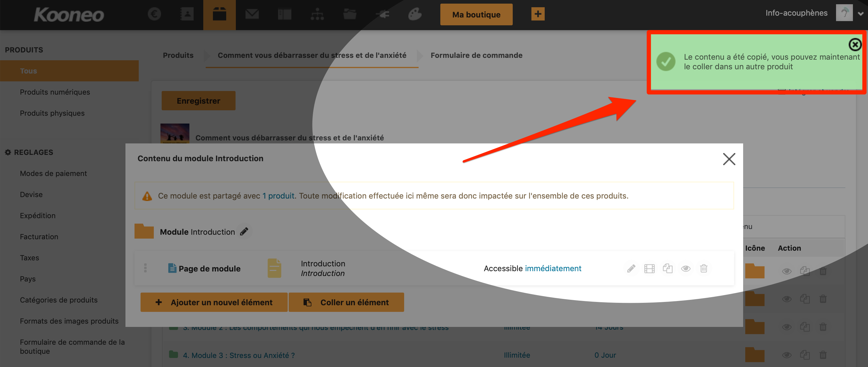Toggle the eye icon for Module 3 row

tap(787, 355)
